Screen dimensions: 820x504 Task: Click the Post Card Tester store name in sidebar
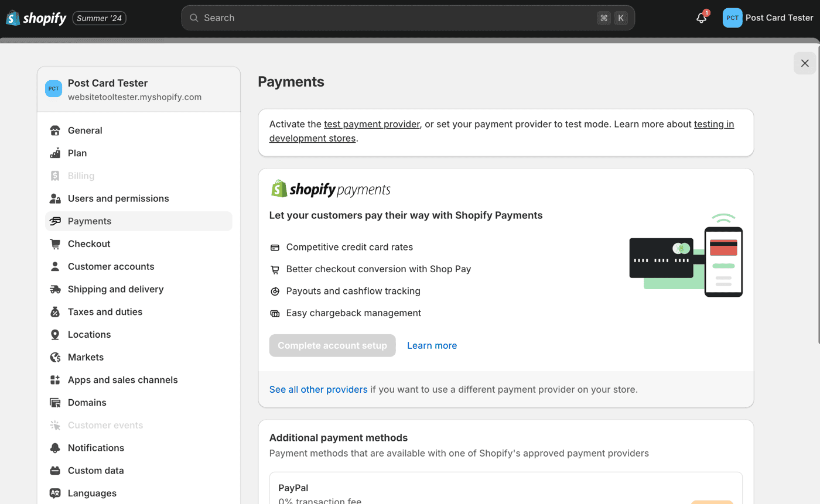[108, 83]
